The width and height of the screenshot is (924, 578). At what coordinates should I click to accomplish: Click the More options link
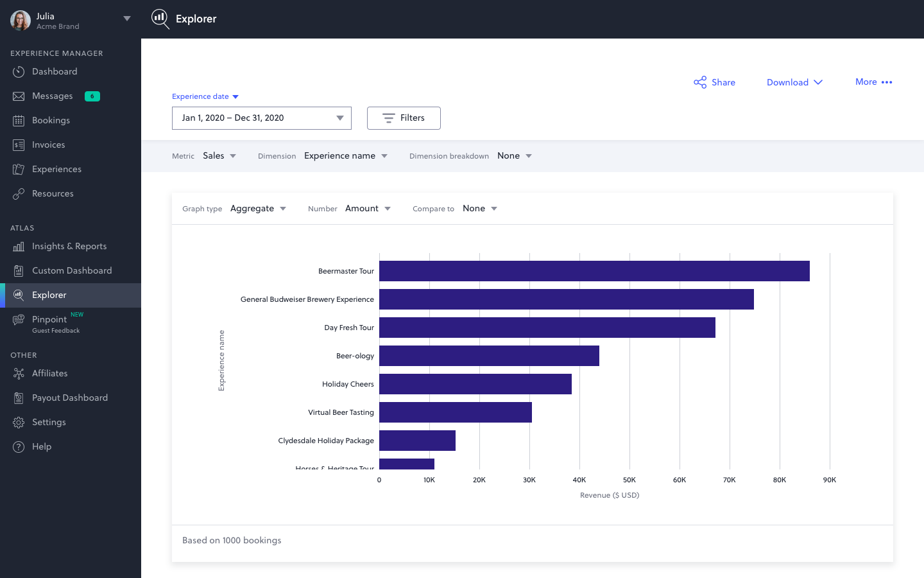click(874, 82)
